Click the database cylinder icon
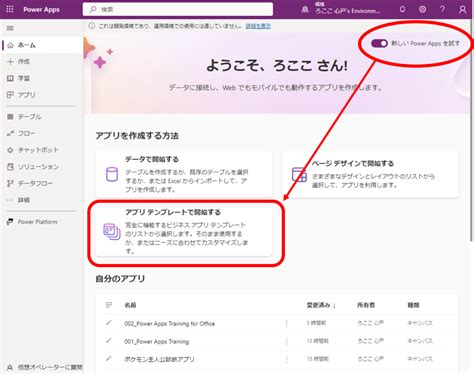This screenshot has width=474, height=374. point(112,174)
